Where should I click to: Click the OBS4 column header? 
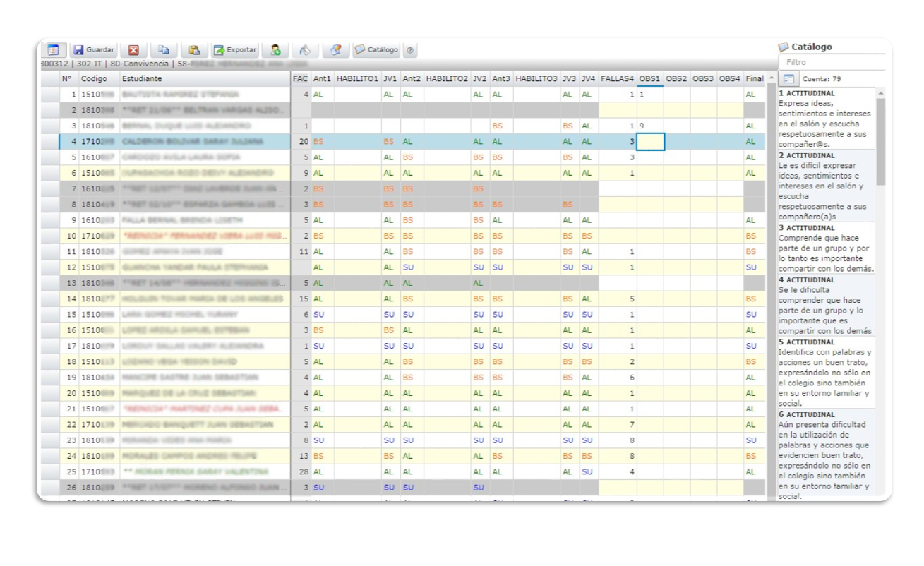coord(731,78)
